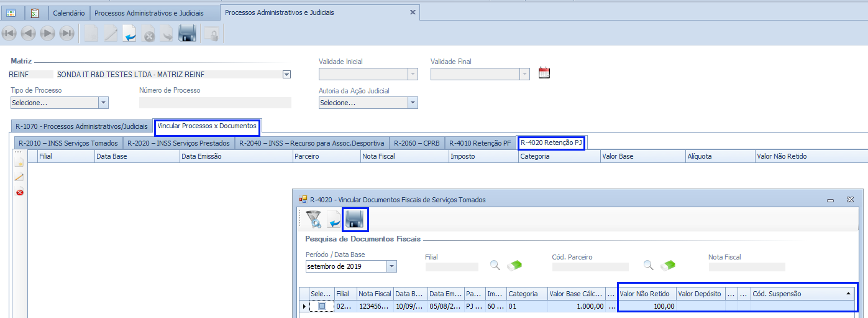
Task: Open the Tipo de Processo dropdown
Action: 104,103
